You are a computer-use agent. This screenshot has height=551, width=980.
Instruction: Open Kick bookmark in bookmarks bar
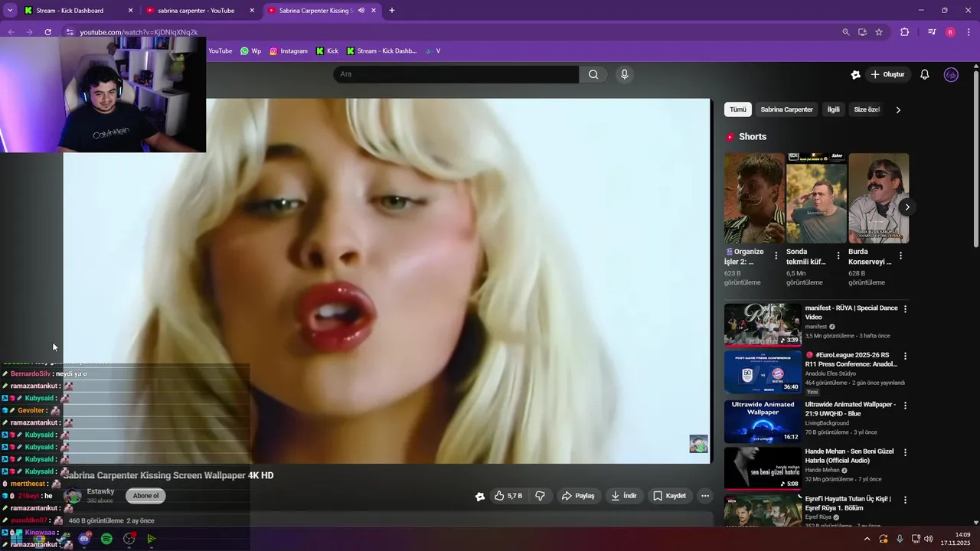pos(327,51)
